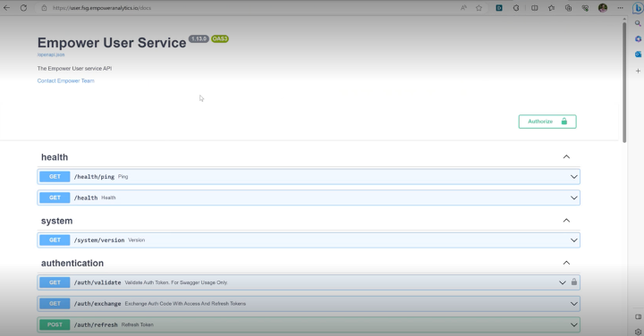
Task: Open the sidebar settings gear icon
Action: click(x=638, y=332)
